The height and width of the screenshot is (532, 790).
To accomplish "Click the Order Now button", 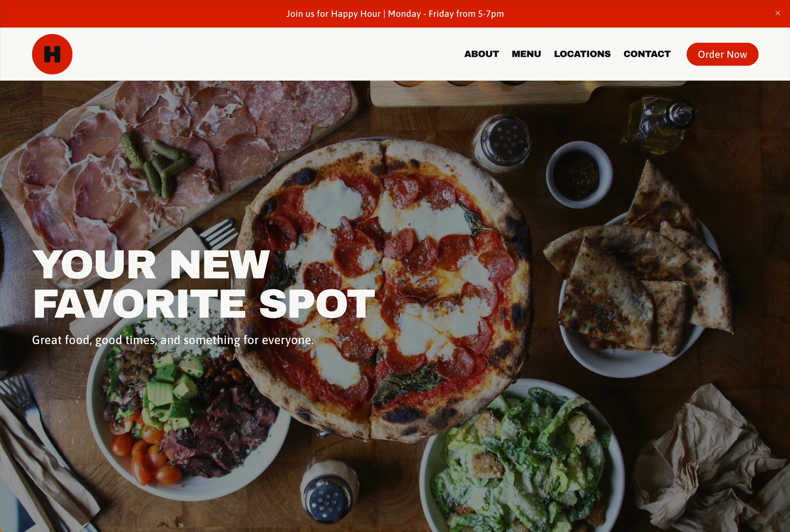I will [722, 54].
